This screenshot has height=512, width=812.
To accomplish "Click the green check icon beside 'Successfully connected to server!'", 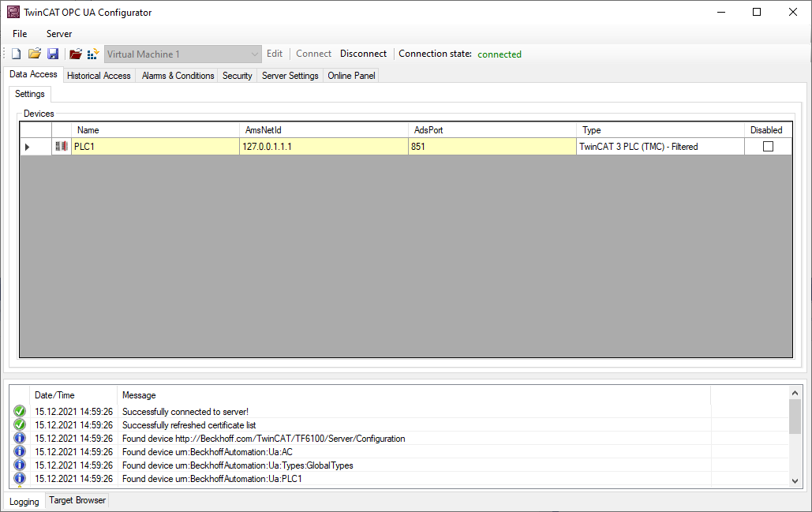I will click(20, 412).
